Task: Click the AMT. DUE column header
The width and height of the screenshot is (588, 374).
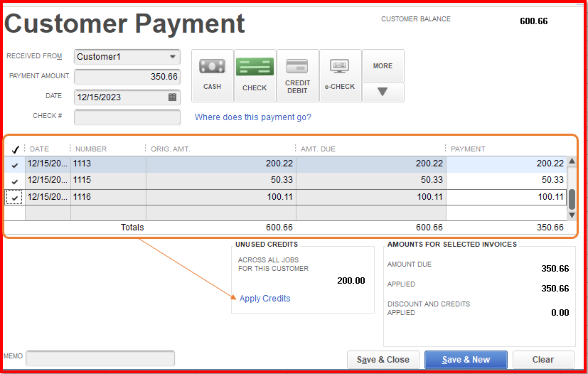Action: pos(318,149)
